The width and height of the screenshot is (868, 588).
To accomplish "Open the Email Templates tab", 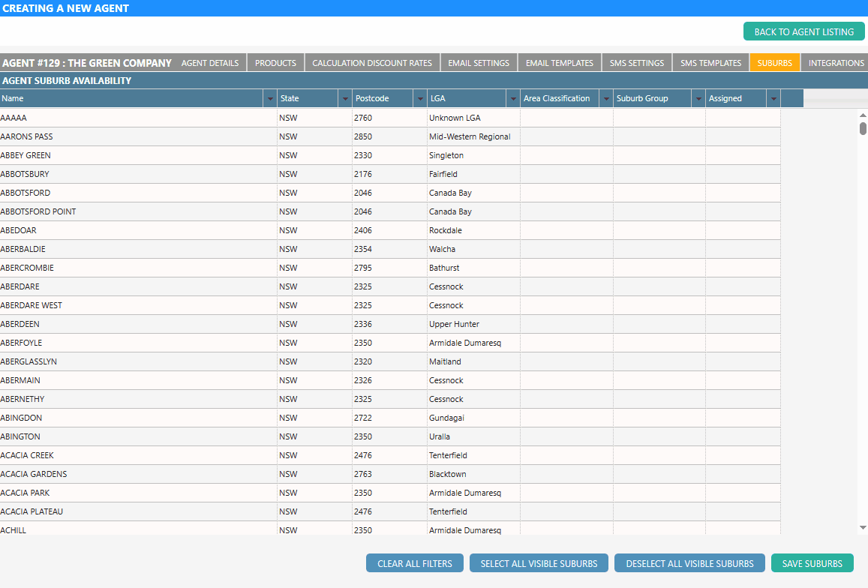I will click(x=560, y=63).
